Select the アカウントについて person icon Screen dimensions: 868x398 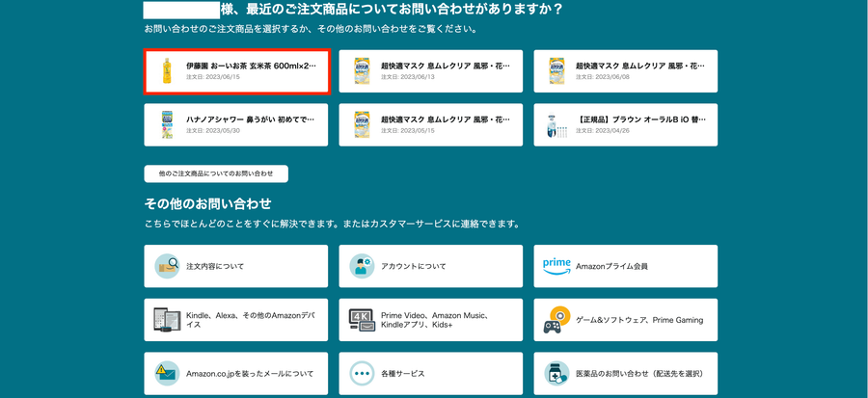point(362,266)
